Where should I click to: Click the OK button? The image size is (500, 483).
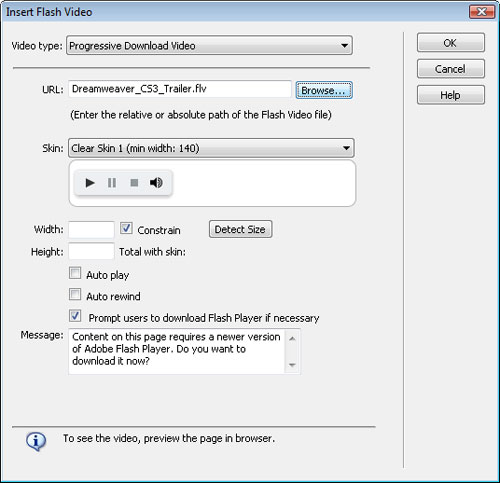[451, 43]
